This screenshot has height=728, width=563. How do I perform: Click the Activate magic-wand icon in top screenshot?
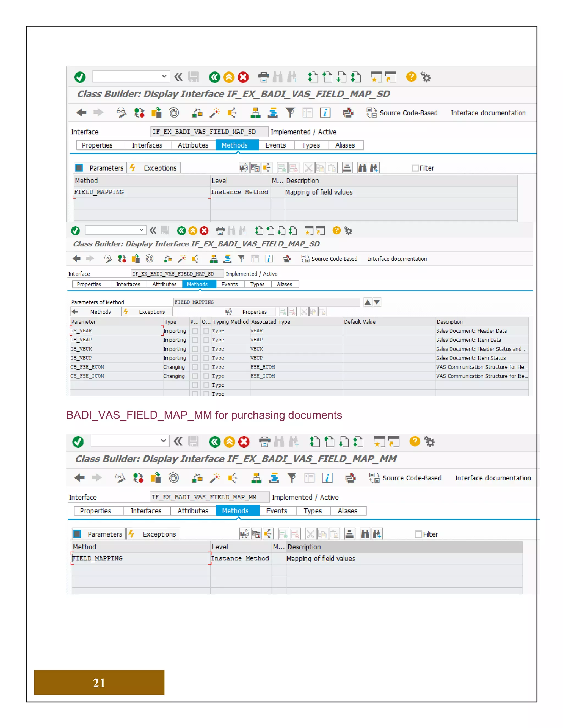[x=215, y=113]
